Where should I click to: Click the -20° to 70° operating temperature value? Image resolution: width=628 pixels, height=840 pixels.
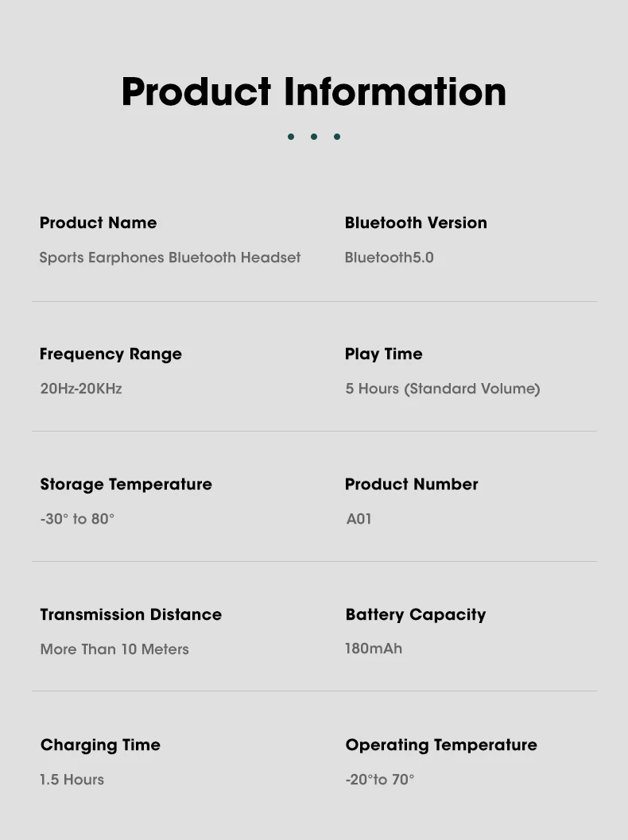380,780
